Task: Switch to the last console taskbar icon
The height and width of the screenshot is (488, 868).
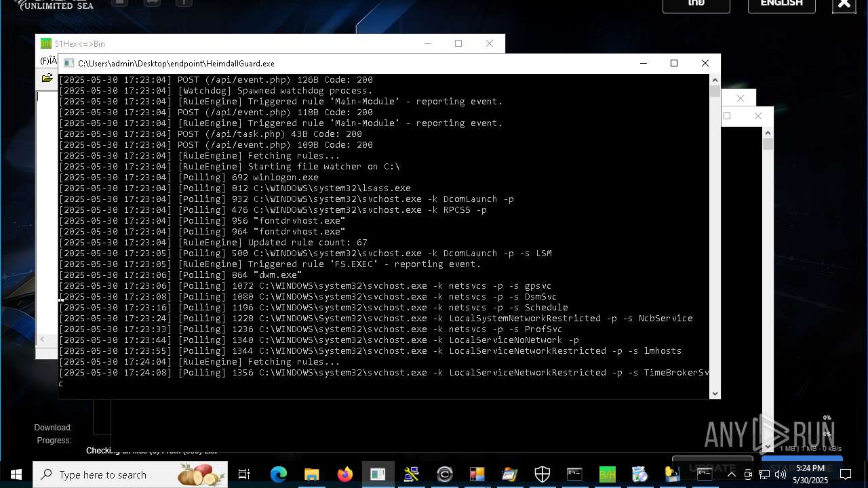Action: tap(705, 474)
